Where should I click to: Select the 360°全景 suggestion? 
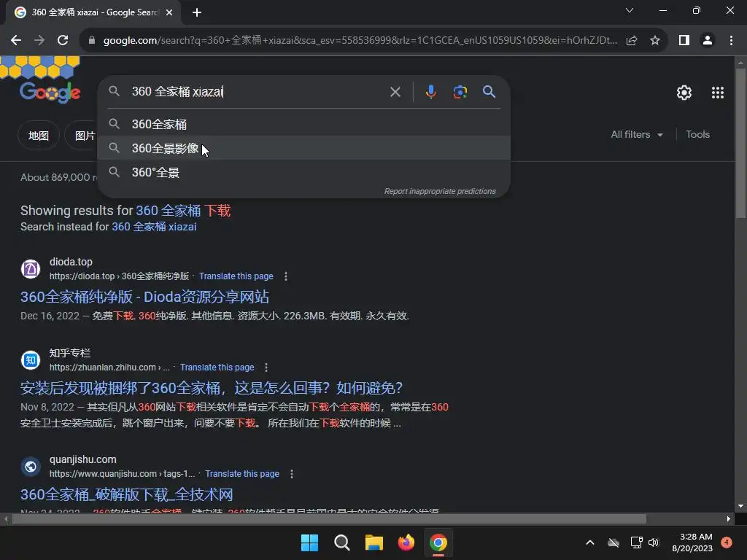click(x=304, y=172)
